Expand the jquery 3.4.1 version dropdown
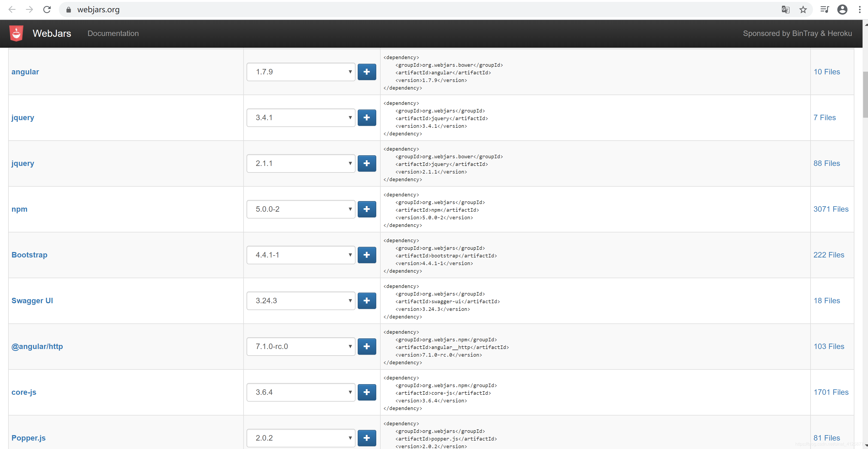 301,118
